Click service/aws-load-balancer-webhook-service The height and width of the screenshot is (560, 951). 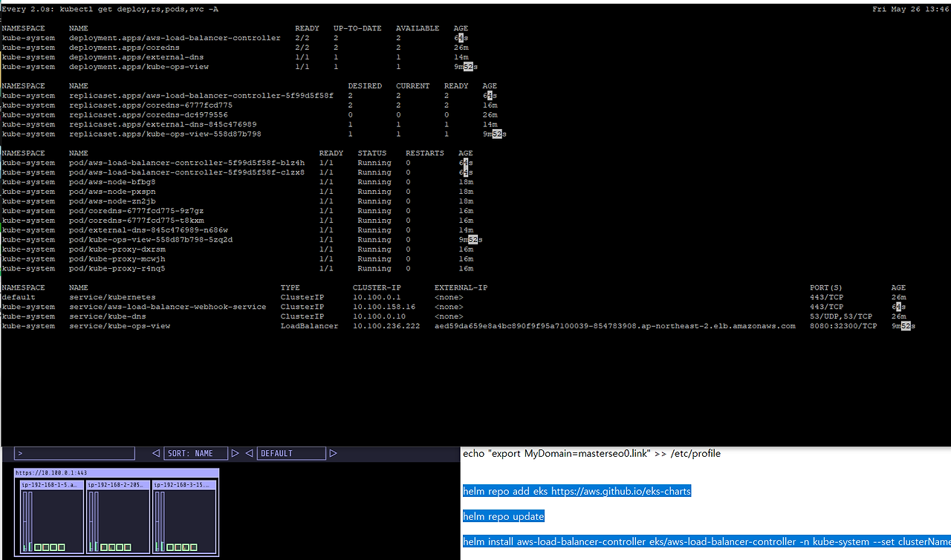(x=167, y=307)
